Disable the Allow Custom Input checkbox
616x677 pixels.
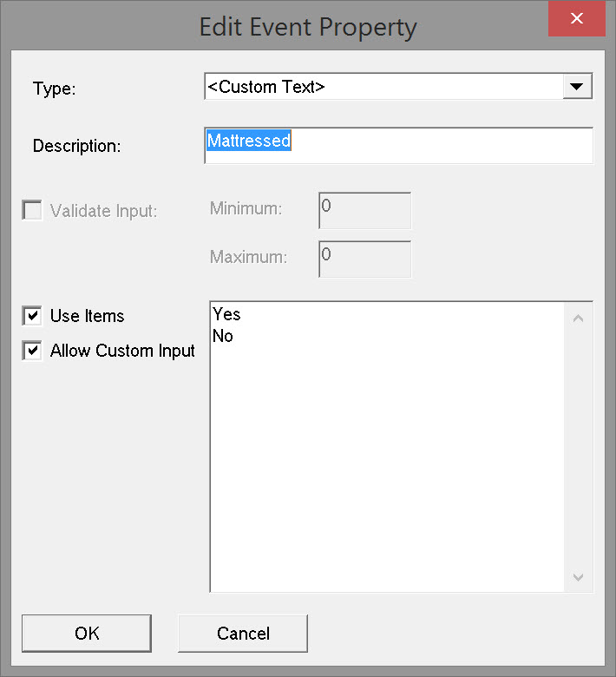coord(32,351)
